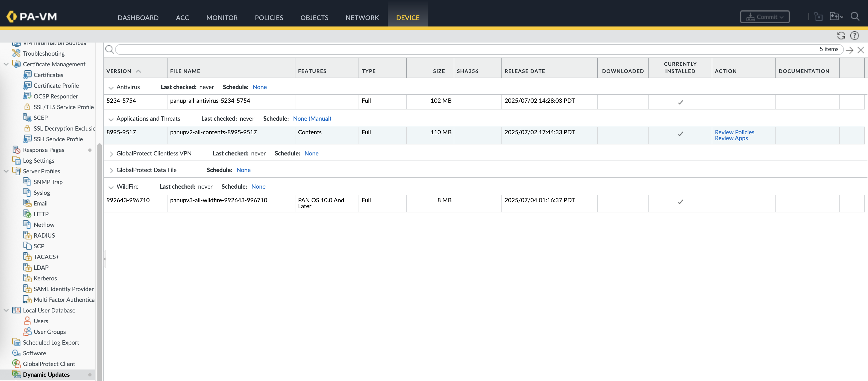Click the GlobalProtect Client sidebar icon

click(x=16, y=364)
